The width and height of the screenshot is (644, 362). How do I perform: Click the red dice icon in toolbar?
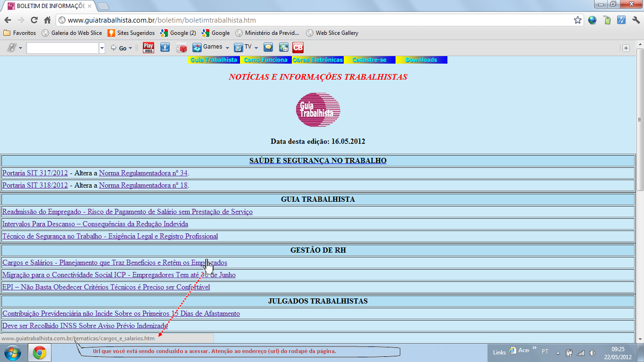(x=182, y=48)
